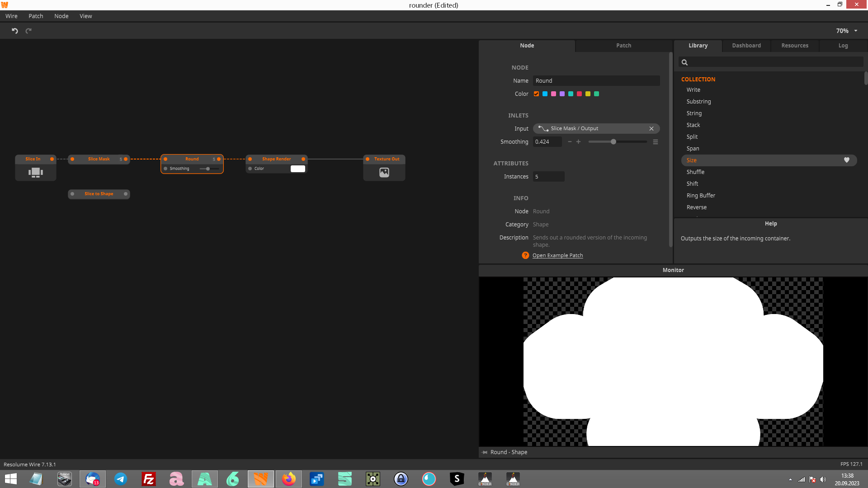Click the pin icon beside Round - Shape

tap(485, 452)
